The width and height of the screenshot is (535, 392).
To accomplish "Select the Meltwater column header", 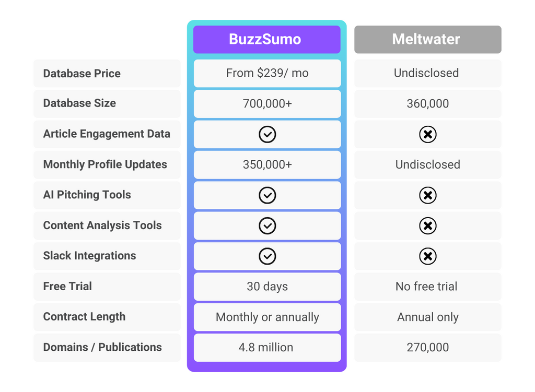I will 427,40.
